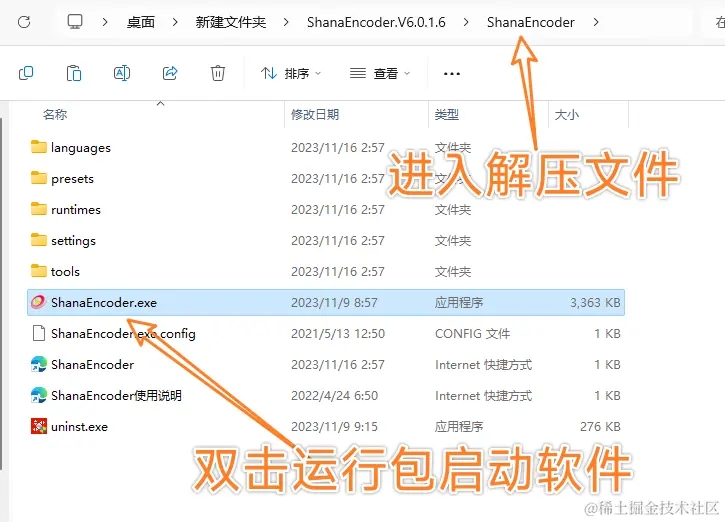This screenshot has width=725, height=522.
Task: Select the ShanaEncoder使用说明 file name
Action: [x=117, y=395]
